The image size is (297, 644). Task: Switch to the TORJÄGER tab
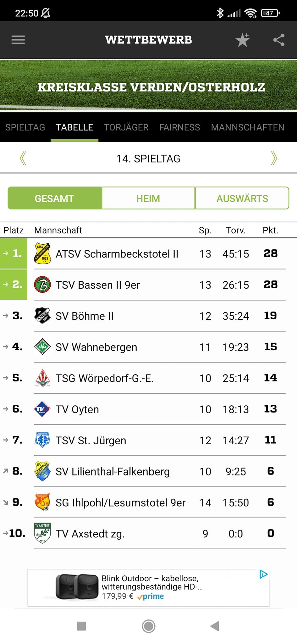coord(126,127)
